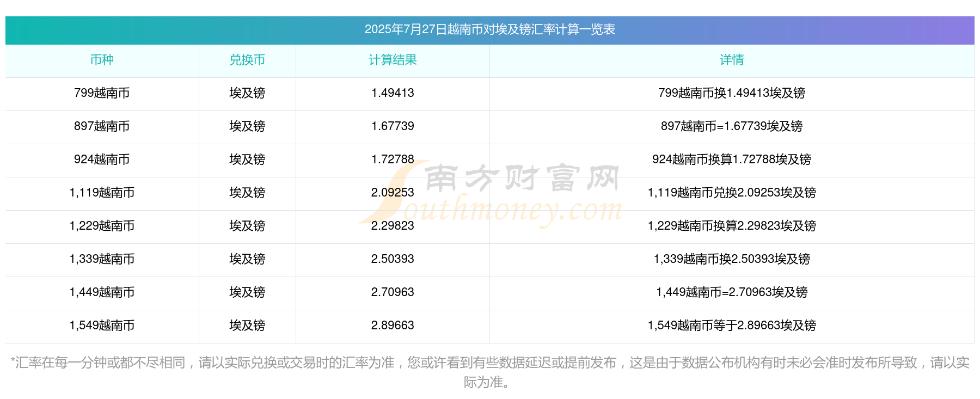Click the 924越南币 cell
Image resolution: width=980 pixels, height=399 pixels.
(x=102, y=159)
